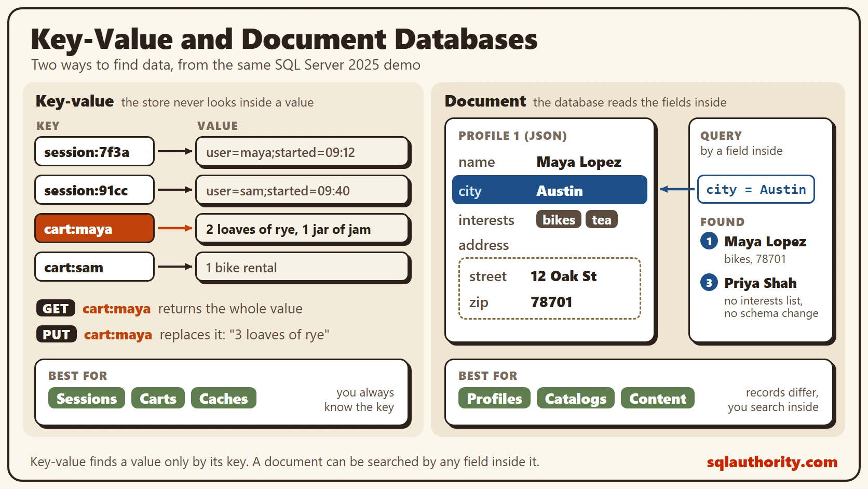868x489 pixels.
Task: Click the GET badge
Action: 56,308
